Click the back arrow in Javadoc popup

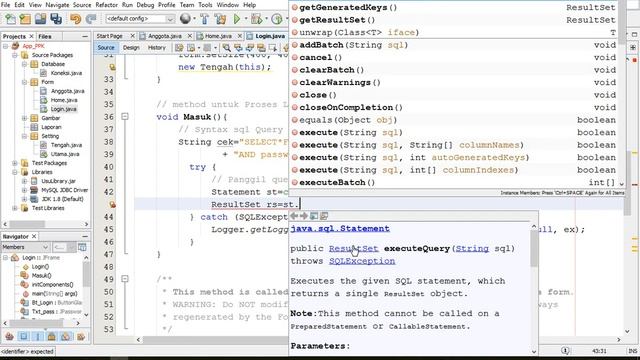pos(293,216)
